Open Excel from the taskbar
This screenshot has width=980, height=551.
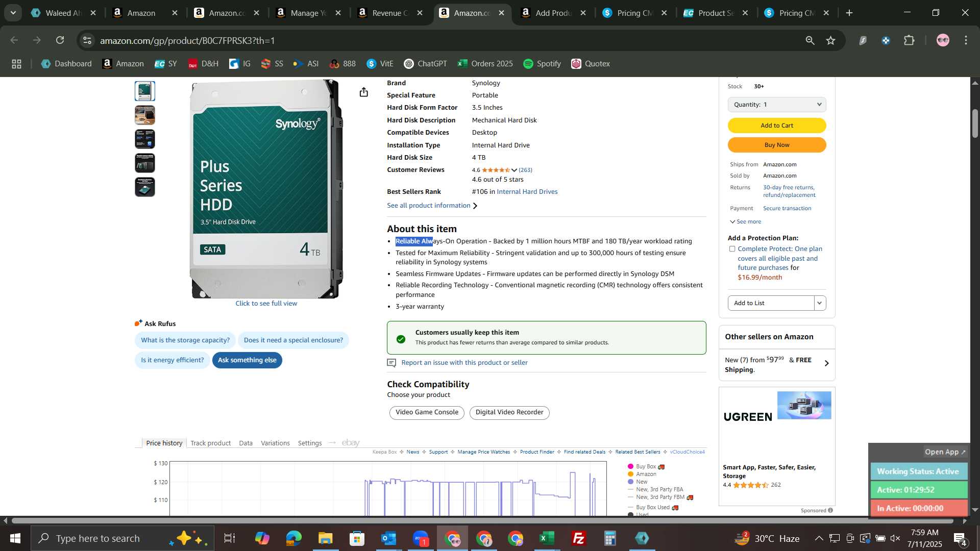tap(547, 538)
